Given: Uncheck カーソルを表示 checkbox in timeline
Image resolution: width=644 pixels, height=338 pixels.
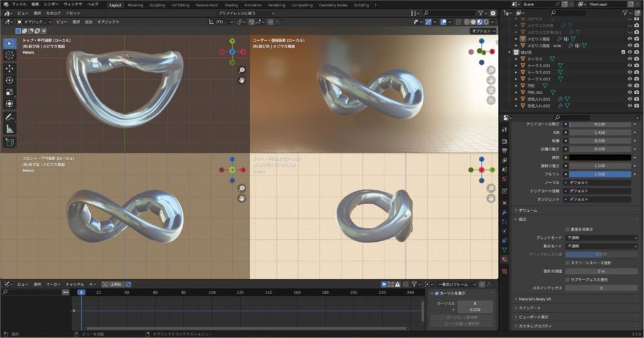Looking at the screenshot, I should click(436, 293).
